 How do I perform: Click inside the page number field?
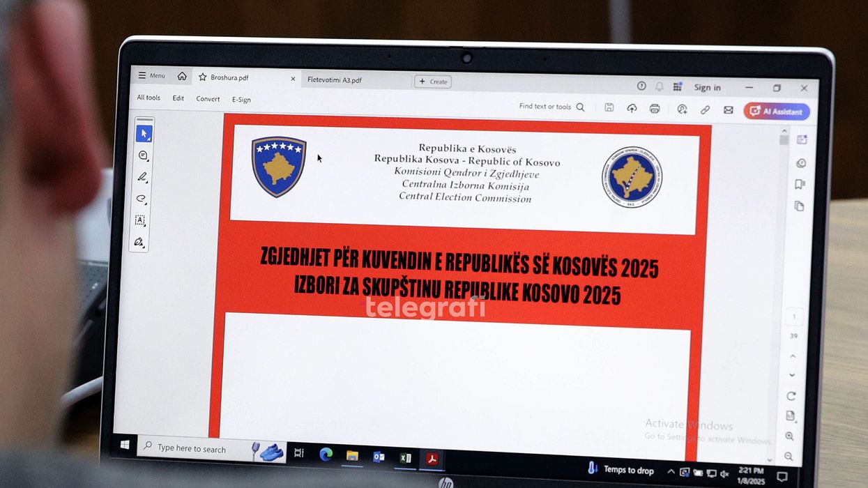pyautogui.click(x=793, y=317)
